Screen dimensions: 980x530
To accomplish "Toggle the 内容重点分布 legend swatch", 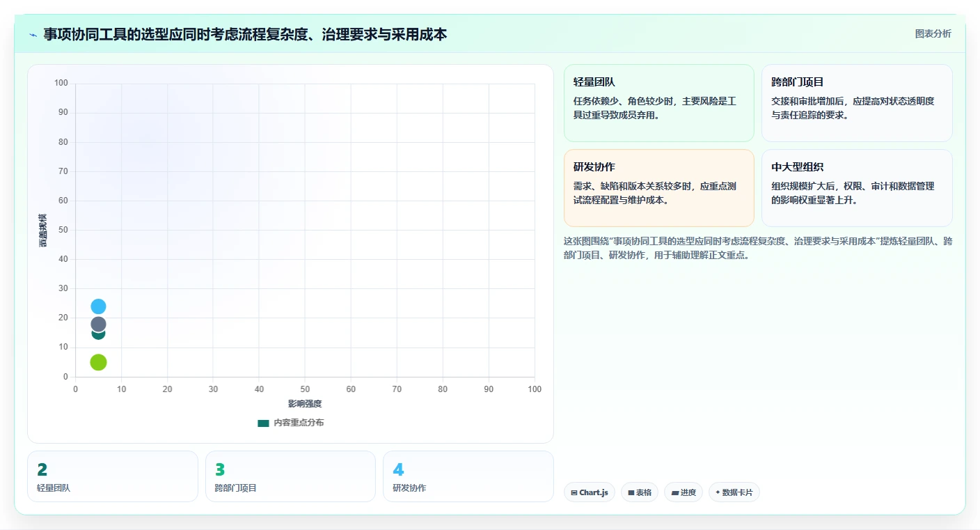I will pos(263,423).
